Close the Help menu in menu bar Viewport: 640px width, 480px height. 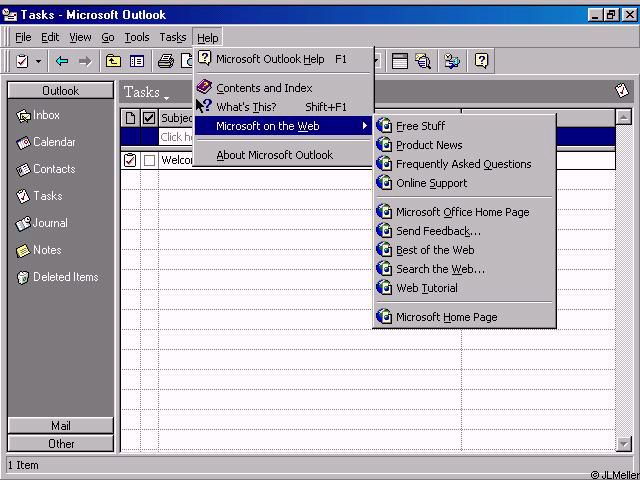[207, 38]
